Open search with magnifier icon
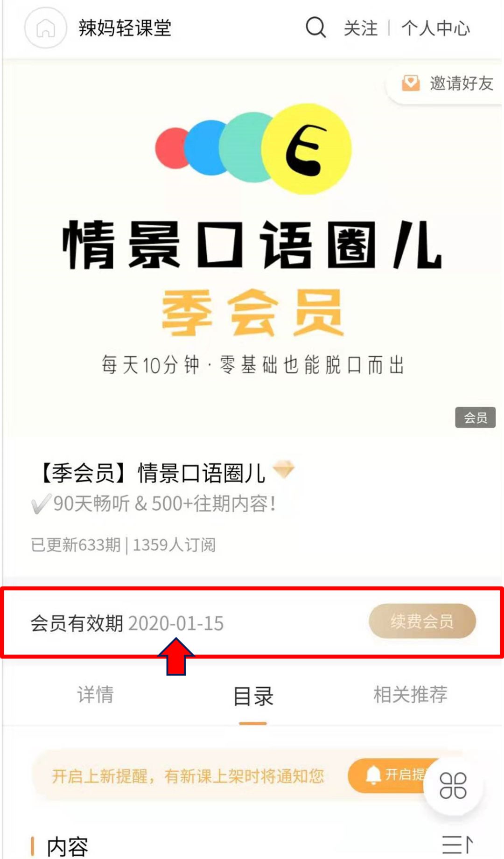Viewport: 504px width, 859px height. (x=316, y=28)
